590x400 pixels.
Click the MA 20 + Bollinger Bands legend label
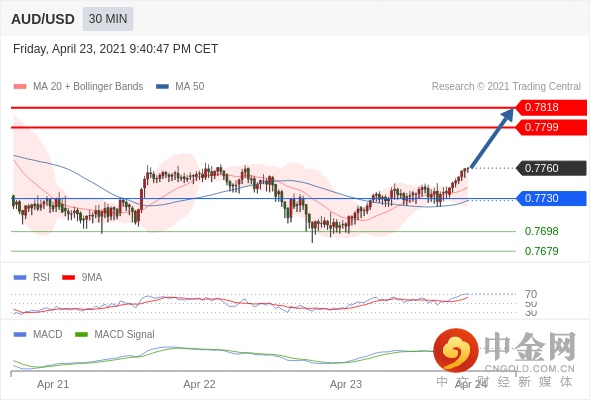pyautogui.click(x=88, y=87)
